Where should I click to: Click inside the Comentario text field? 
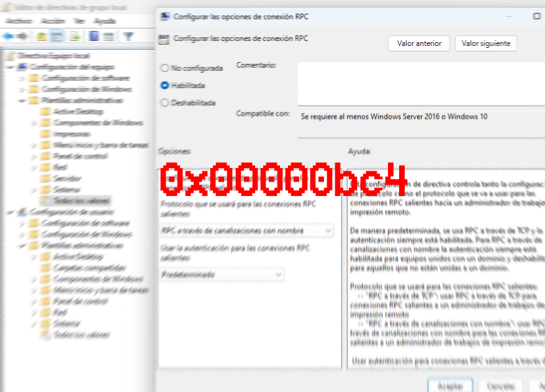point(416,81)
